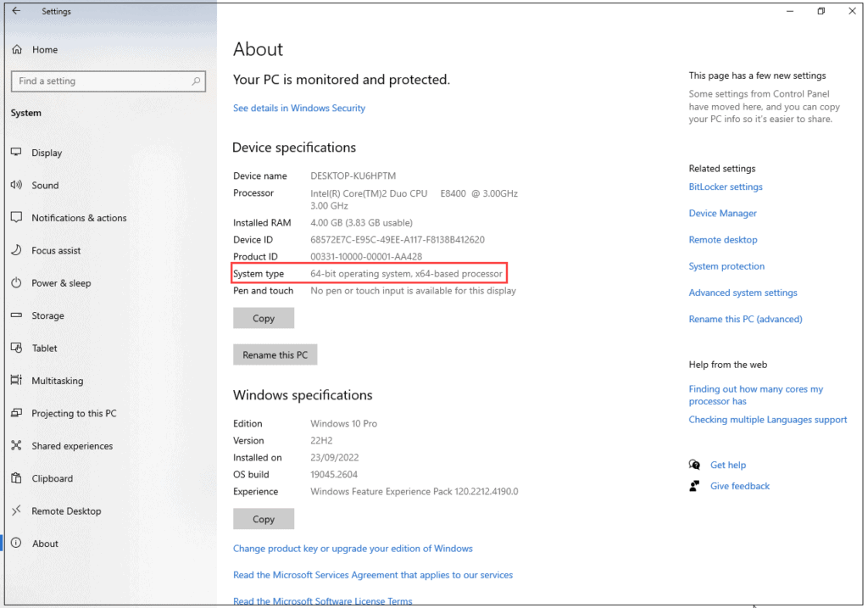Open BitLocker settings link
Viewport: 868px width, 608px height.
click(726, 187)
